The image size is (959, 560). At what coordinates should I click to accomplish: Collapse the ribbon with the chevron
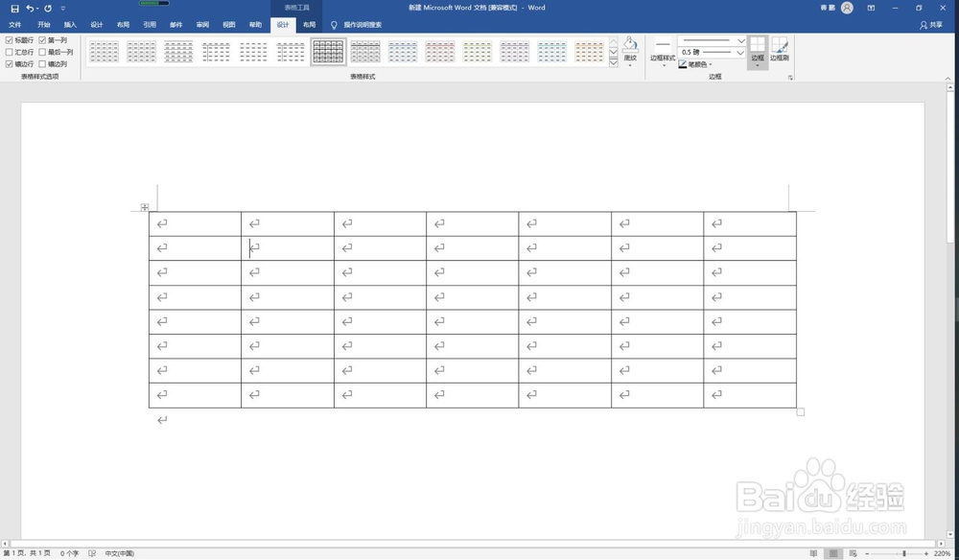(x=948, y=79)
